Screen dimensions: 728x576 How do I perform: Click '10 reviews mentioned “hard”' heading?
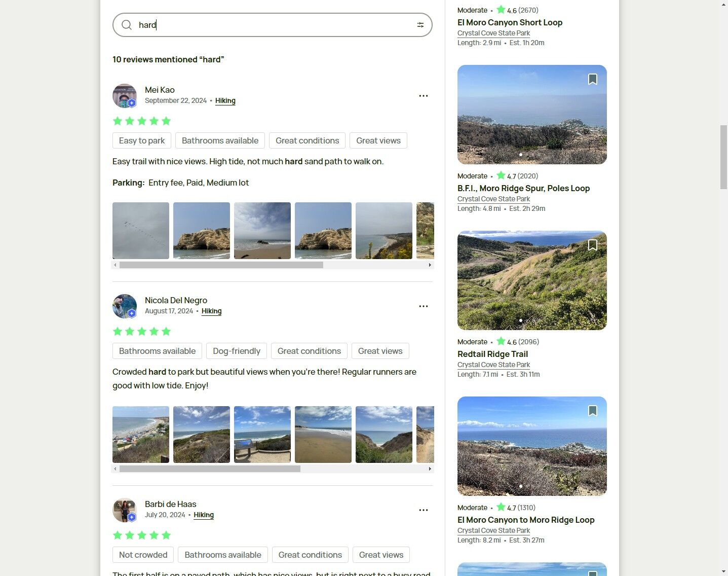pyautogui.click(x=168, y=59)
